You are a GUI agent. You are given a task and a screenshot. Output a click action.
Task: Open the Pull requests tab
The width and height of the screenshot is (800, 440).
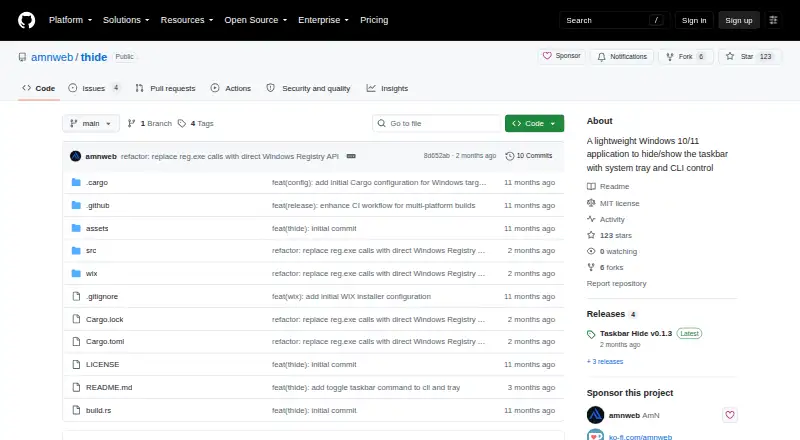click(x=165, y=88)
